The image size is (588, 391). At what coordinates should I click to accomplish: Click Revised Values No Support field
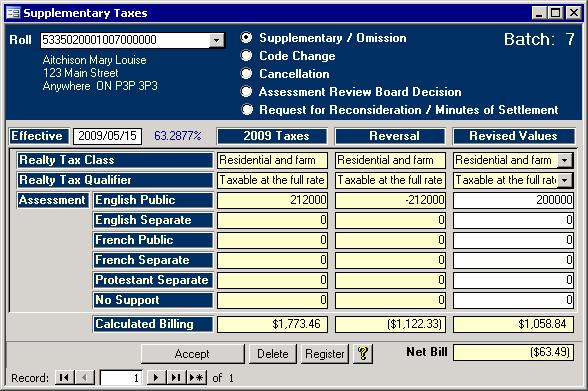(x=513, y=300)
